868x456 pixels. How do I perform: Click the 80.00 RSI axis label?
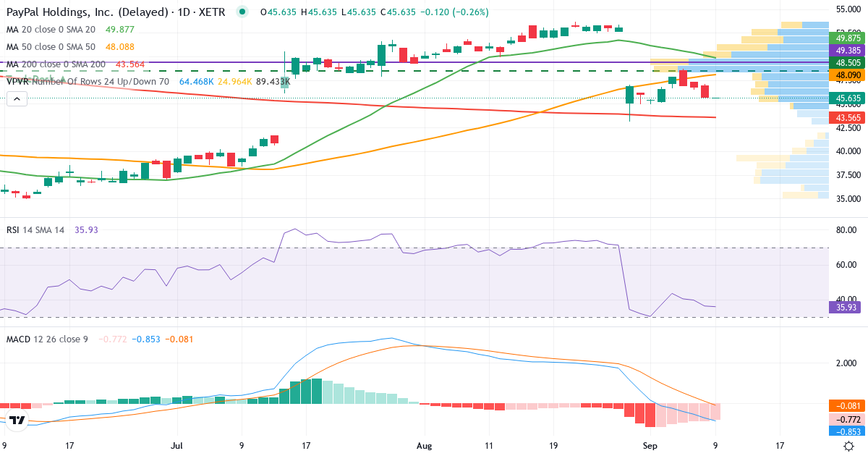pos(846,230)
